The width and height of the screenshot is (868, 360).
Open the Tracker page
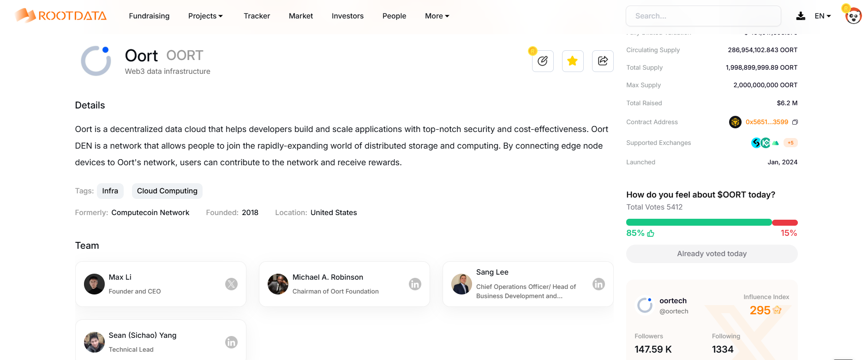pos(257,16)
